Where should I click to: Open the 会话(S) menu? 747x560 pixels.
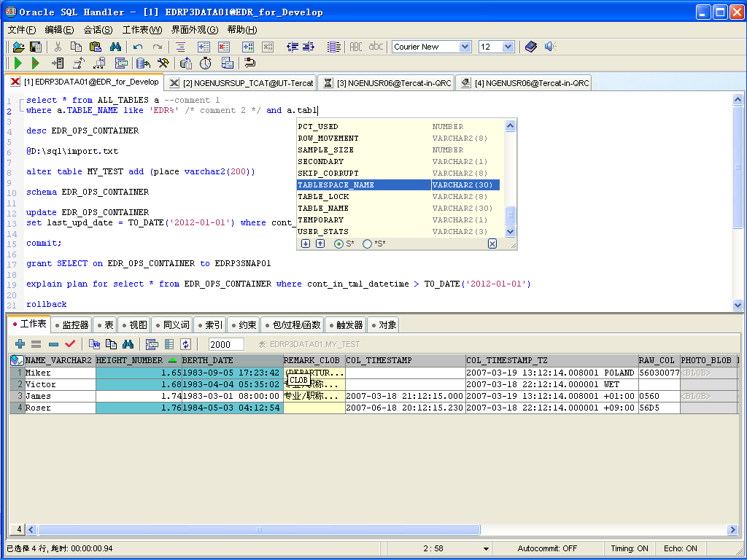(98, 30)
